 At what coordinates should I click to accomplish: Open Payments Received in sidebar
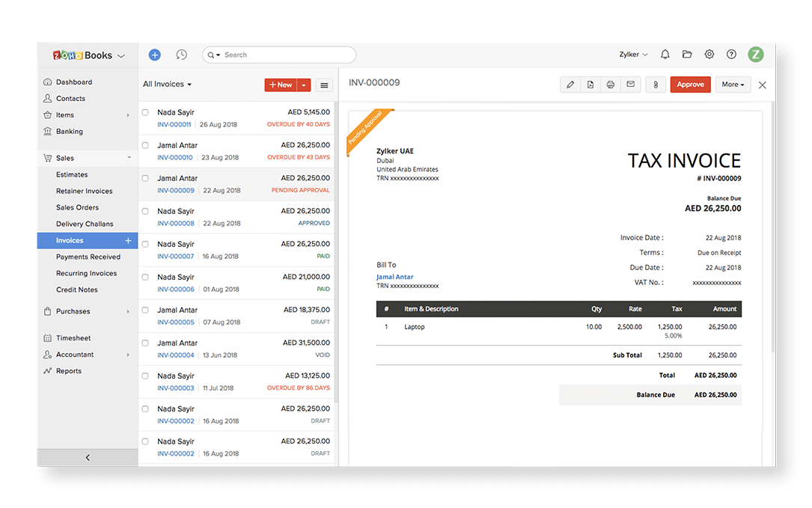pos(88,257)
